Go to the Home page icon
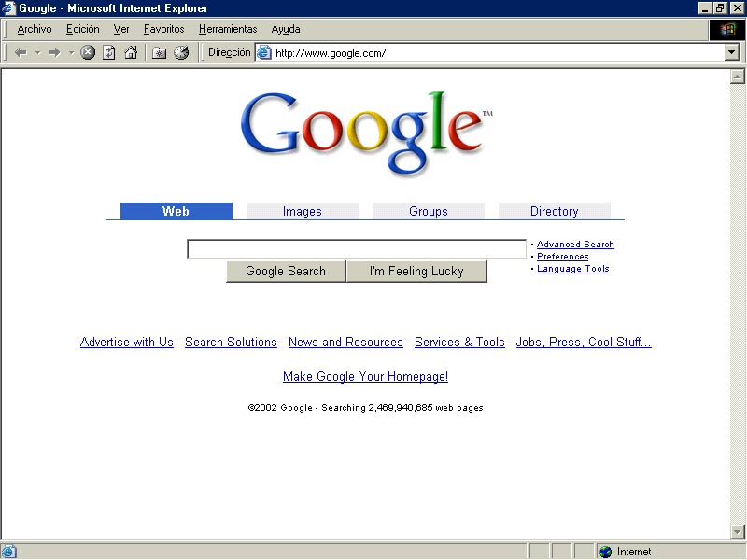The height and width of the screenshot is (560, 747). (x=131, y=53)
